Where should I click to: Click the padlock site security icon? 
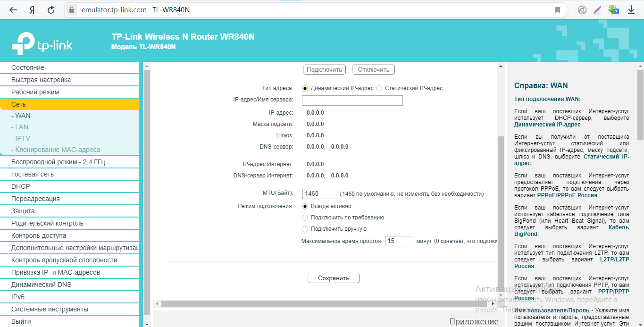point(72,10)
